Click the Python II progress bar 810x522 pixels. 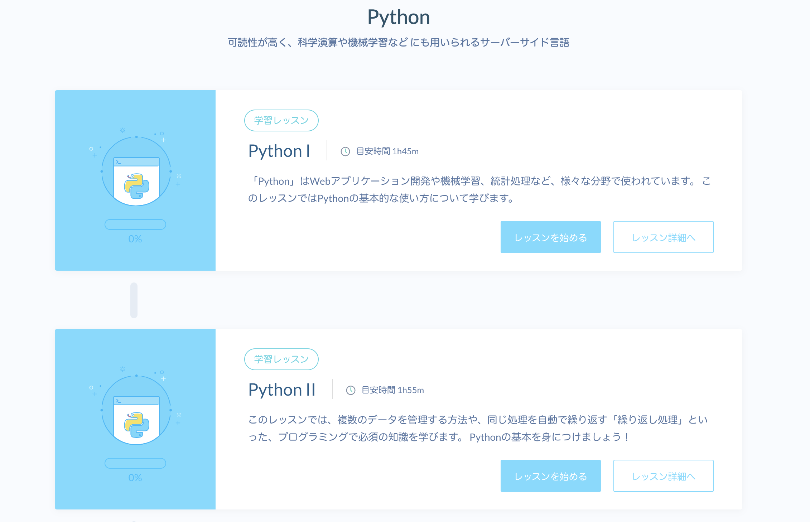(135, 463)
